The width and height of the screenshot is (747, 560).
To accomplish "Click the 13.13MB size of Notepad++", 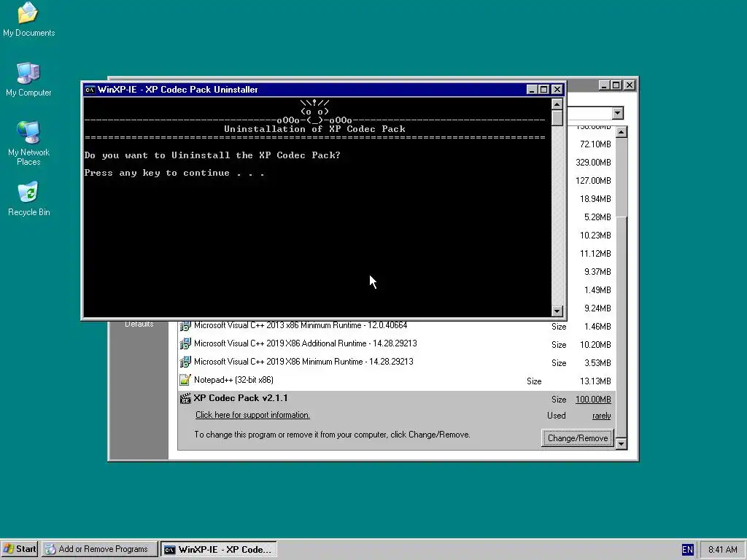I will (x=595, y=381).
